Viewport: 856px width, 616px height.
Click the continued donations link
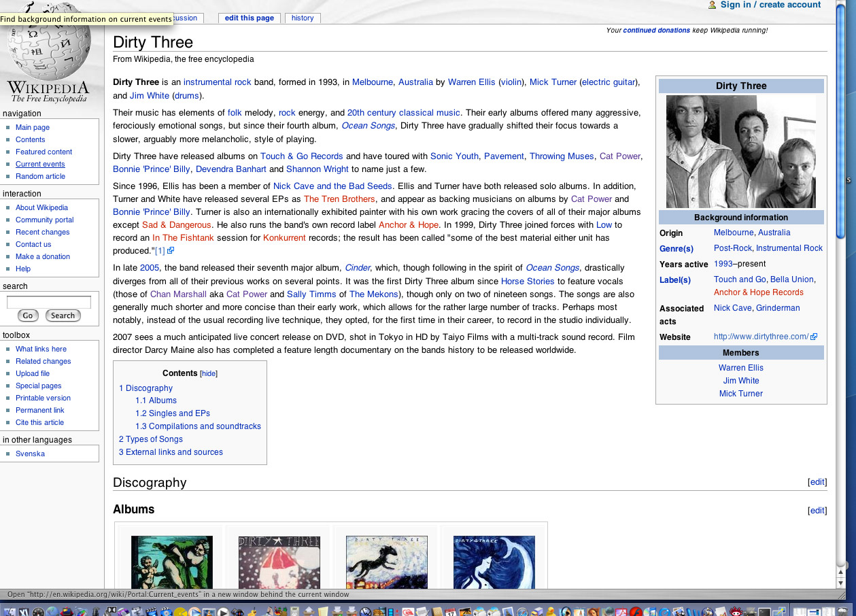[x=656, y=30]
